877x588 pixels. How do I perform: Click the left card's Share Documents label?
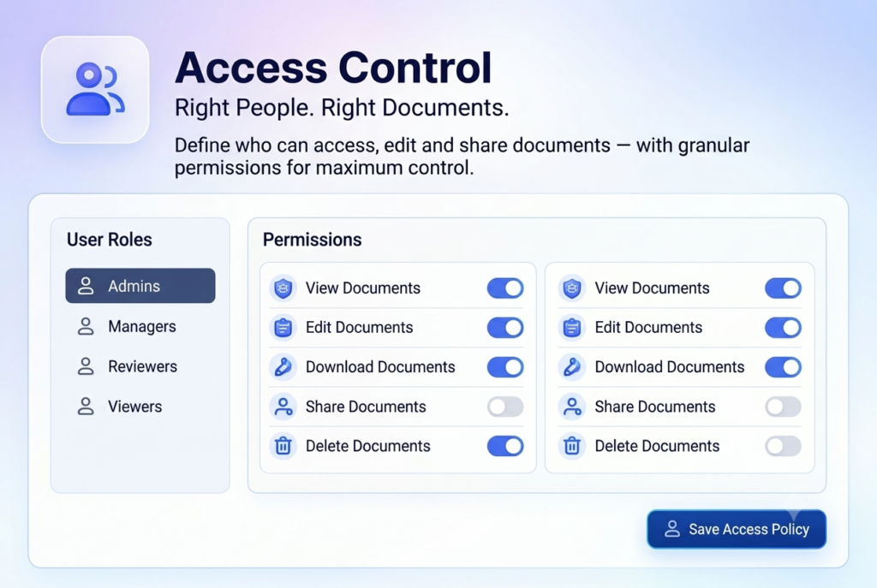366,407
